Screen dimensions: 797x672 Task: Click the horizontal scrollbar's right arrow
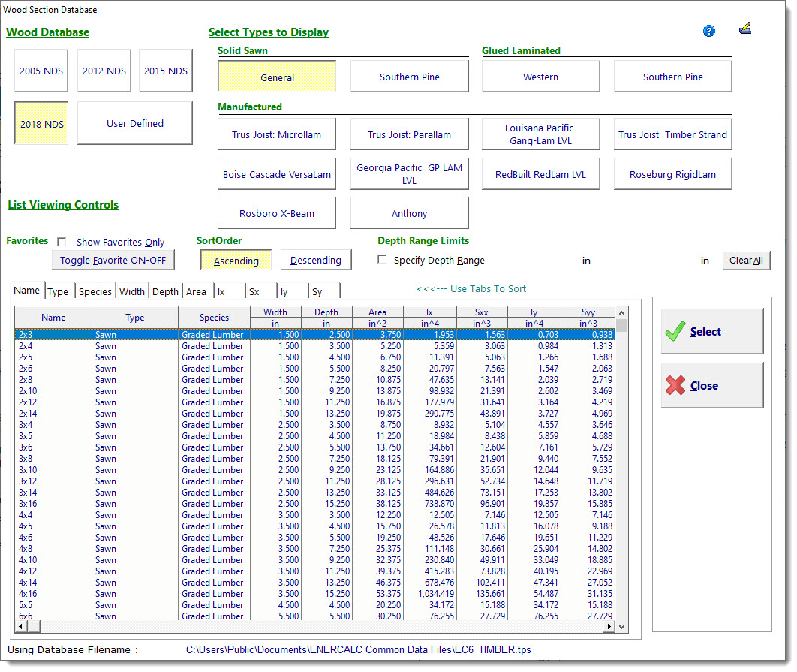click(x=609, y=627)
